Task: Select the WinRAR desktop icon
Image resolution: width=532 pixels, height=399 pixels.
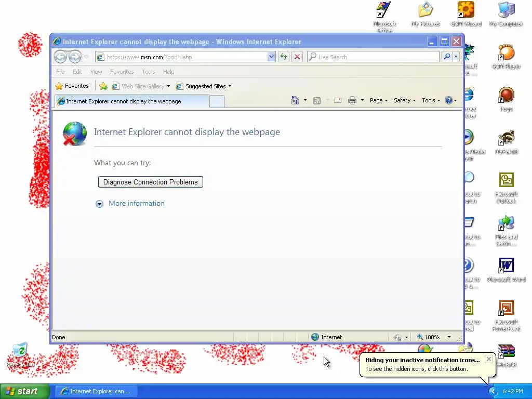Action: pos(506,355)
